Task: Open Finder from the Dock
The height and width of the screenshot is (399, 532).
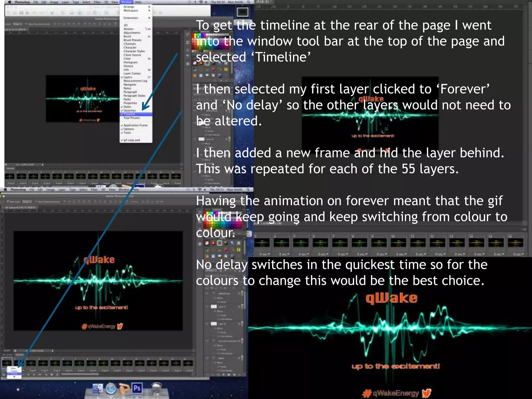Action: tap(98, 389)
